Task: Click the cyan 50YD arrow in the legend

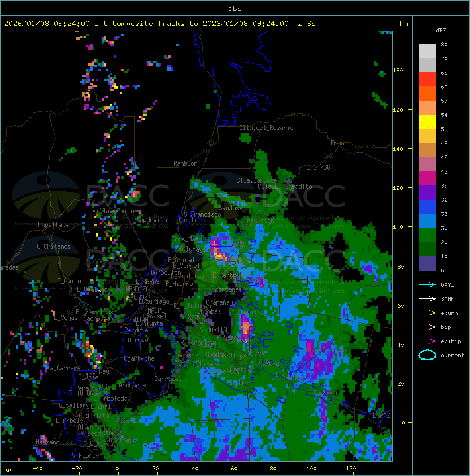Action: 427,285
